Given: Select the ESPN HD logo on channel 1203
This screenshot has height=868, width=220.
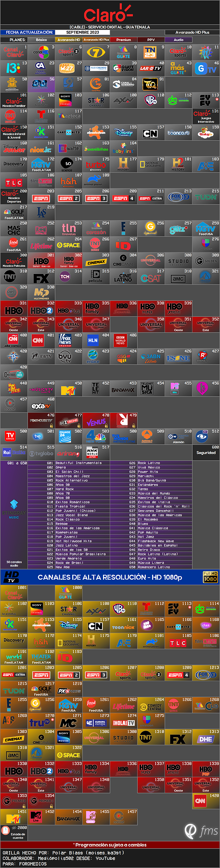Looking at the screenshot, I should point(41,675).
